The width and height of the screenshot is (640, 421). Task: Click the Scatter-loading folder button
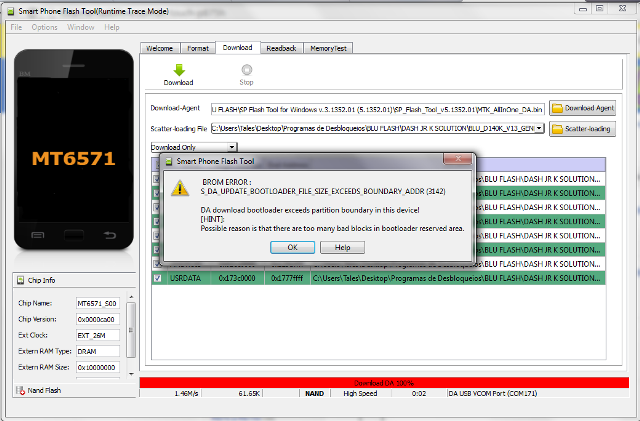click(582, 129)
